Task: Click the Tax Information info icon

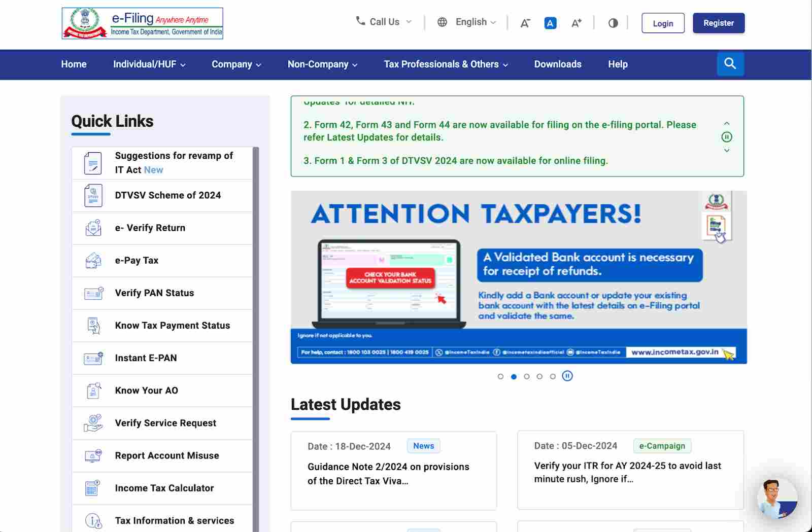Action: click(93, 520)
